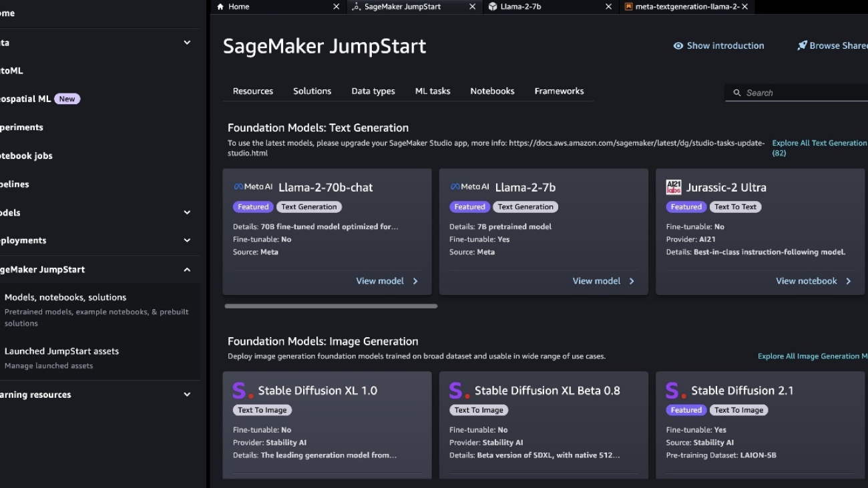
Task: Click the Featured badge on Stable Diffusion 2.1
Action: click(686, 410)
